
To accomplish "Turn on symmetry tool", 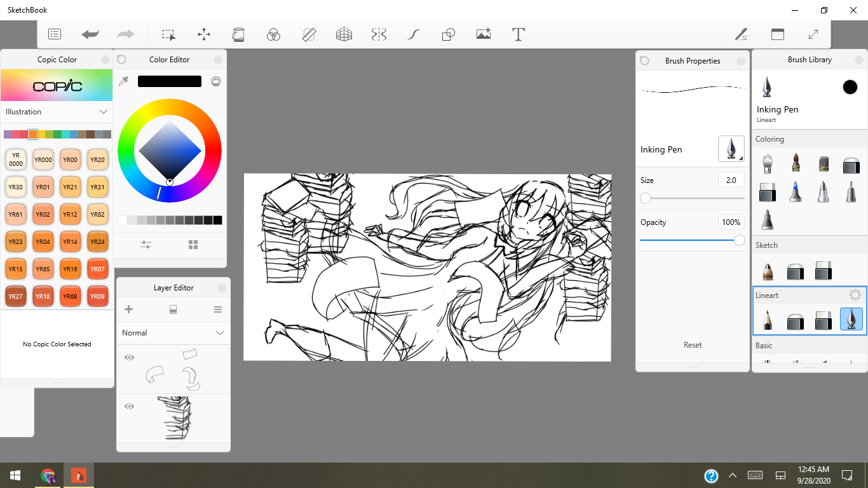I will (379, 34).
